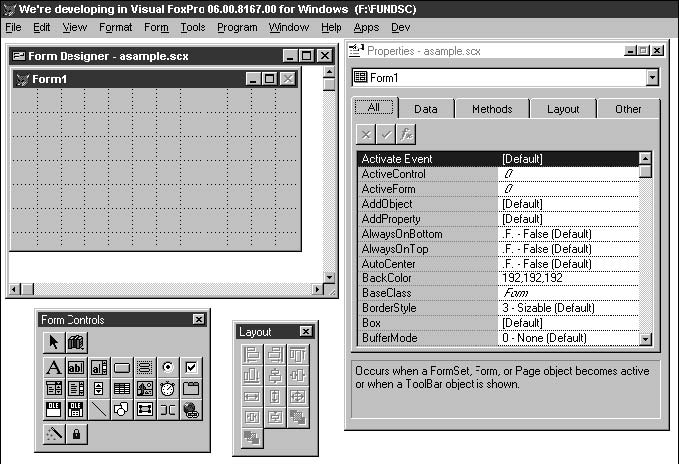Click the Line control tool
The width and height of the screenshot is (679, 464).
99,409
